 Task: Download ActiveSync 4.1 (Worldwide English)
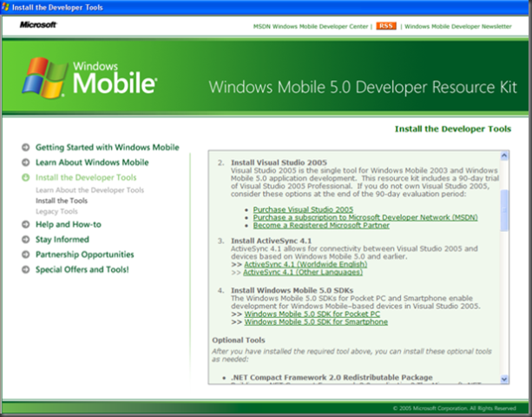click(305, 264)
